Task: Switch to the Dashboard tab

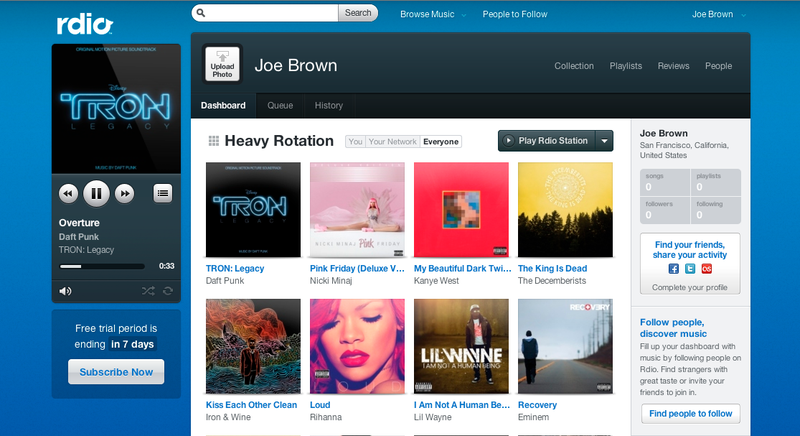Action: coord(223,106)
